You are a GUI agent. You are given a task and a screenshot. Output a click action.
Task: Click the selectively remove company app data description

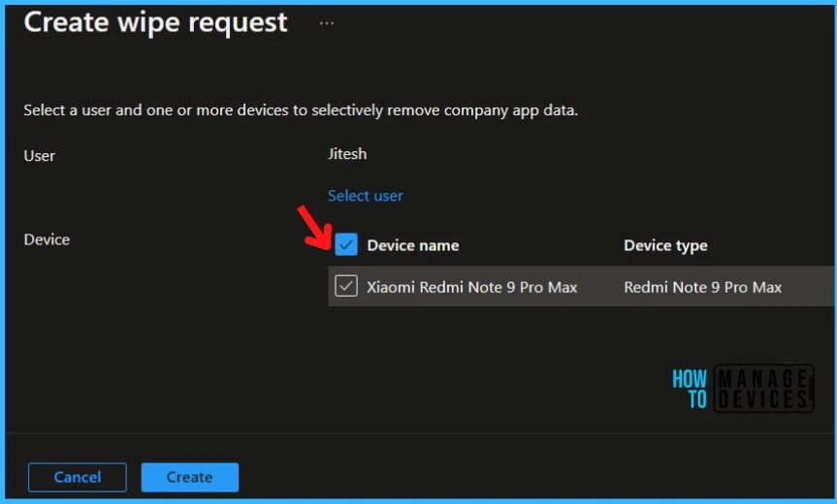(x=301, y=110)
